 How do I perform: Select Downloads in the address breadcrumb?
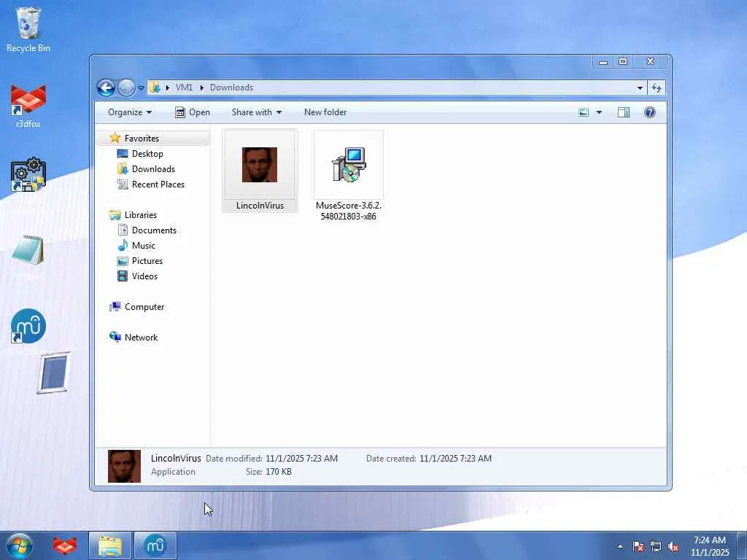tap(231, 87)
